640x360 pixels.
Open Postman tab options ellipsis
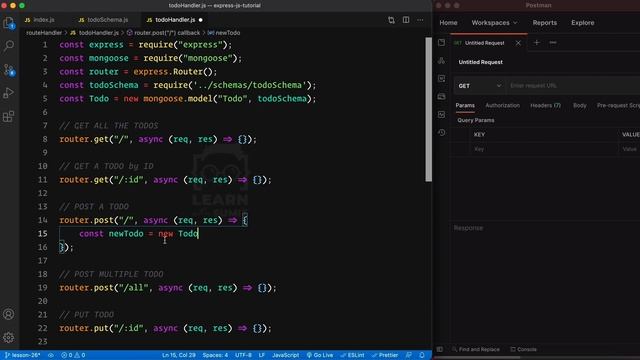tap(553, 42)
